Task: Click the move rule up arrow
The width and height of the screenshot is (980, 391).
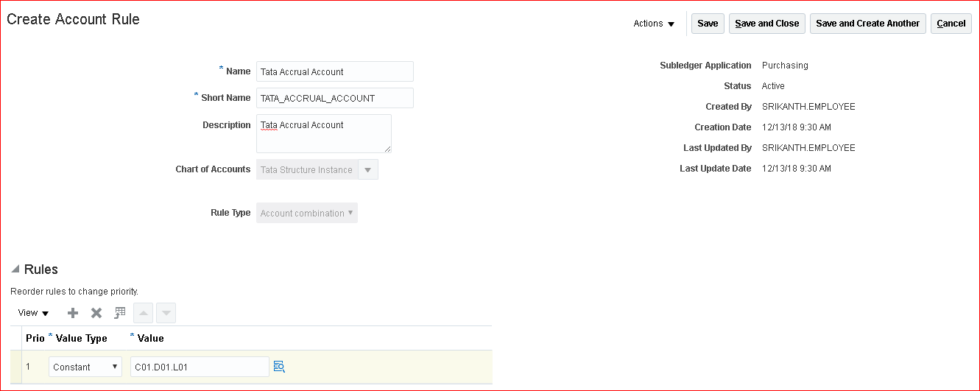Action: coord(143,313)
